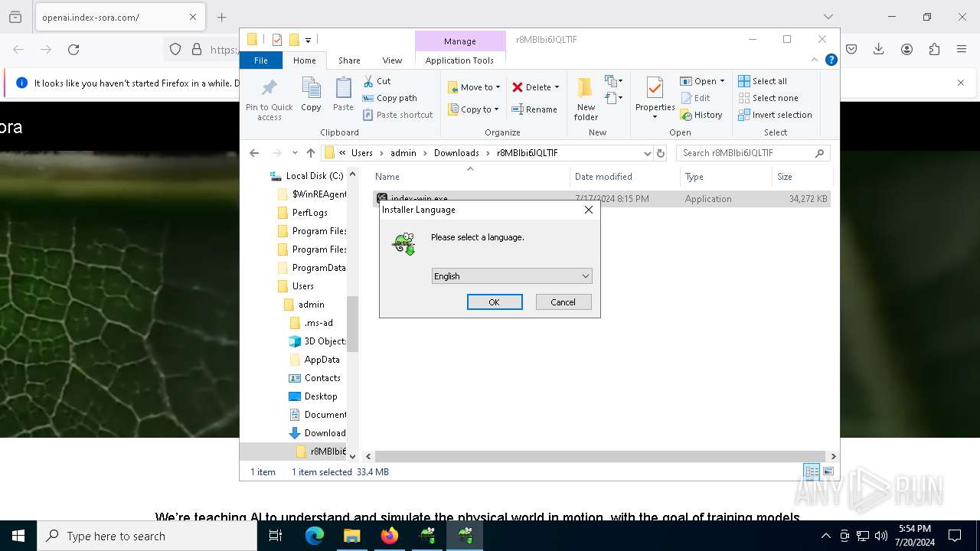980x551 pixels.
Task: Create a New folder
Action: click(586, 98)
